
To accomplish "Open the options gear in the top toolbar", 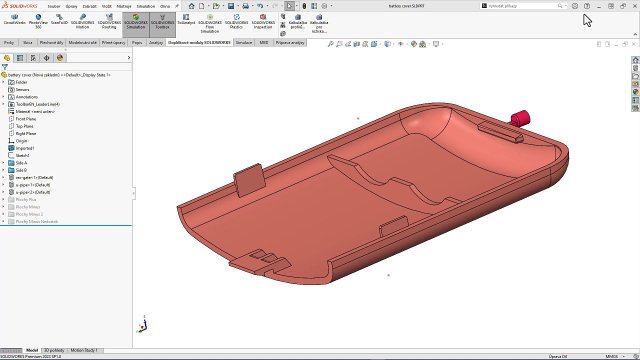I will click(324, 6).
